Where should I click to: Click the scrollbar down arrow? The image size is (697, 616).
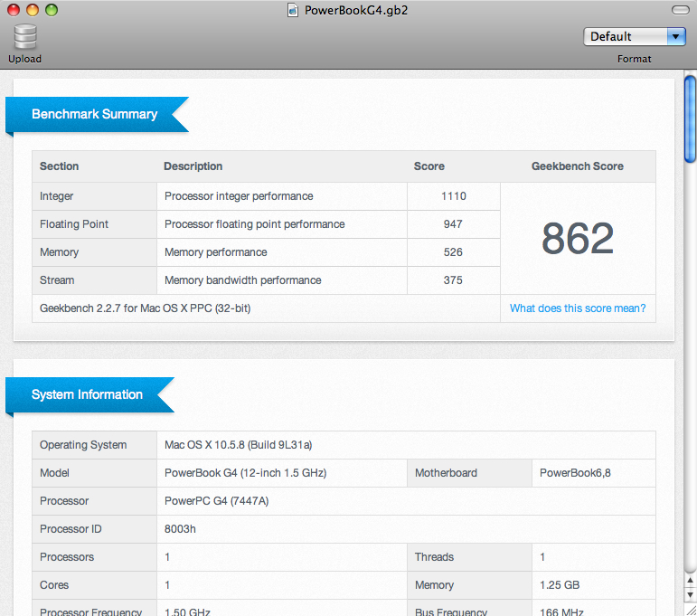pyautogui.click(x=690, y=594)
